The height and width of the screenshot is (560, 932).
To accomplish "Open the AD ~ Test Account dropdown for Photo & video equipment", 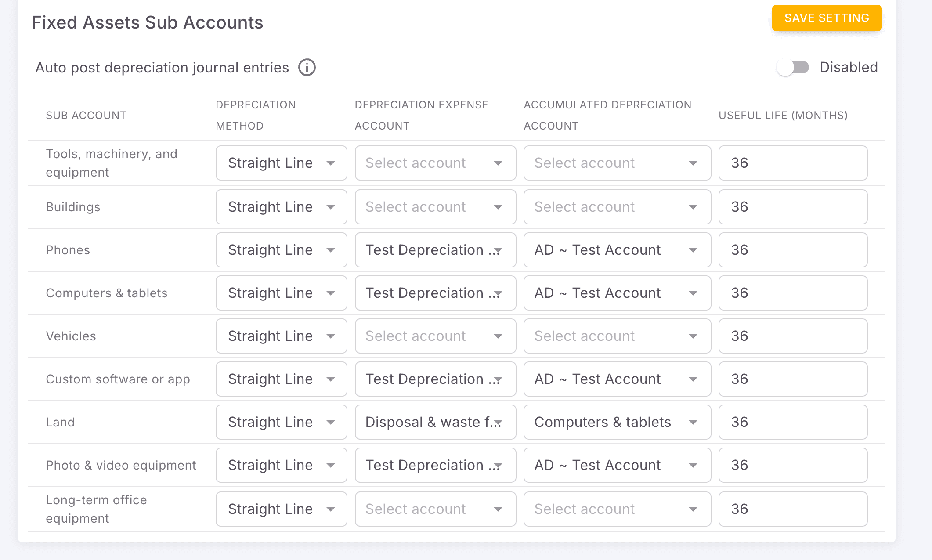I will click(x=617, y=465).
